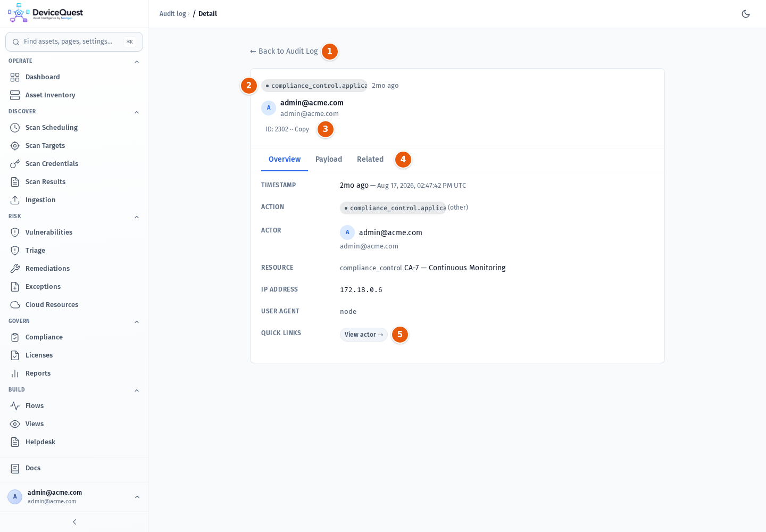Switch to the Related tab
This screenshot has height=532, width=766.
(x=370, y=160)
